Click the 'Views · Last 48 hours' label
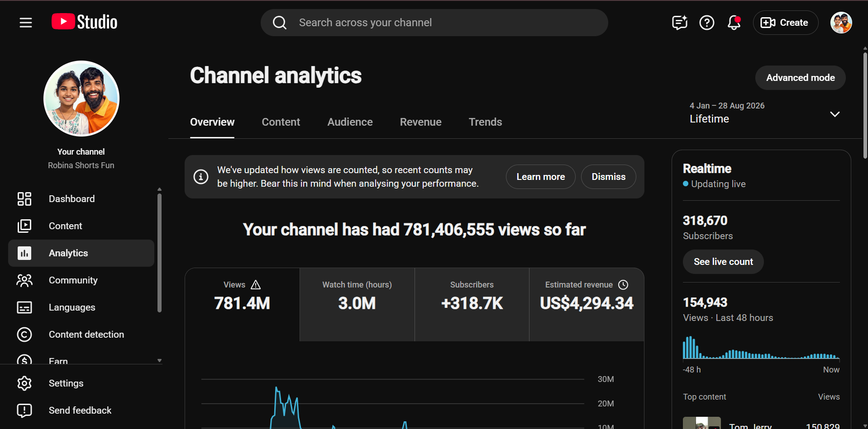This screenshot has height=429, width=868. pyautogui.click(x=728, y=318)
